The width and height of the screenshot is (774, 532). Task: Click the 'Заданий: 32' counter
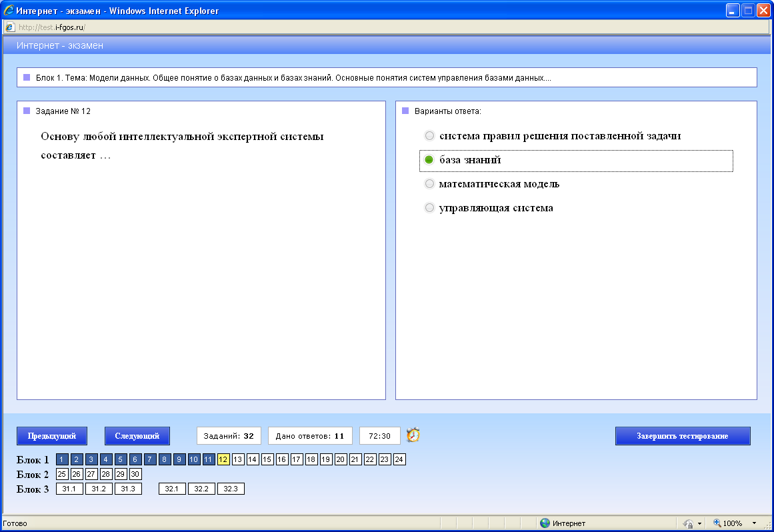[x=229, y=436]
